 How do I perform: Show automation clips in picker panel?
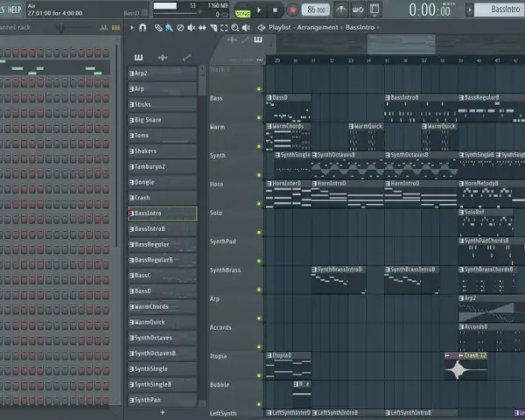[187, 58]
